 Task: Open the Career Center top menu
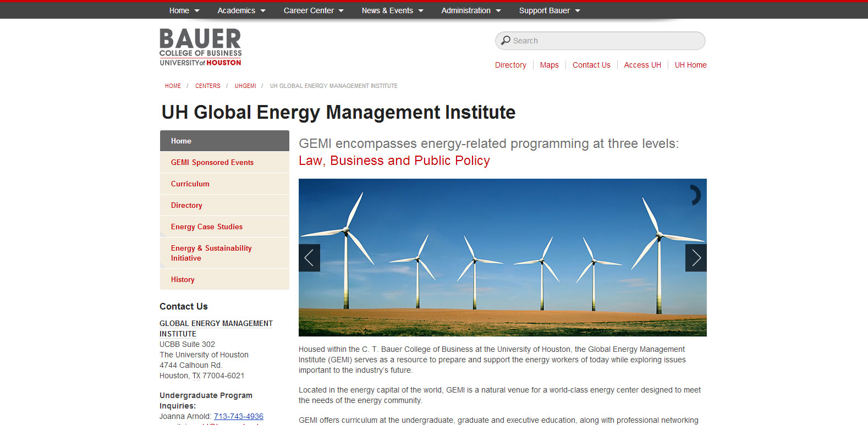click(309, 10)
